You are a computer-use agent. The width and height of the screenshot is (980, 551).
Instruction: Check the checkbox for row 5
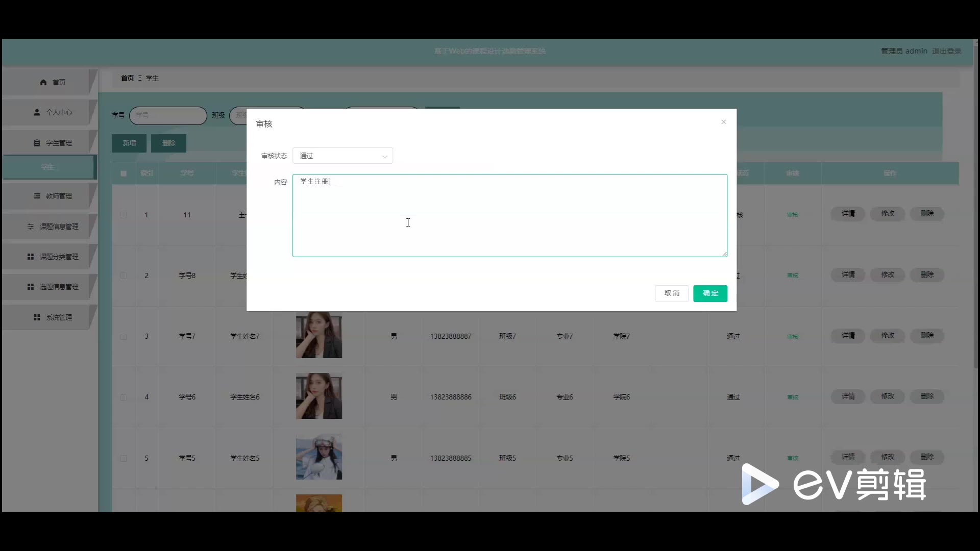tap(124, 459)
